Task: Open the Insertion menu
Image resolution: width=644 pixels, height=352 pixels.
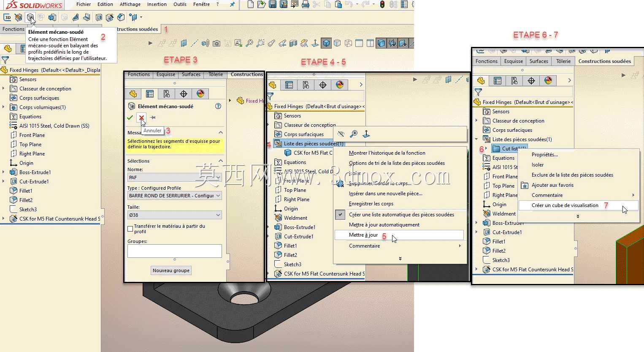Action: click(157, 4)
